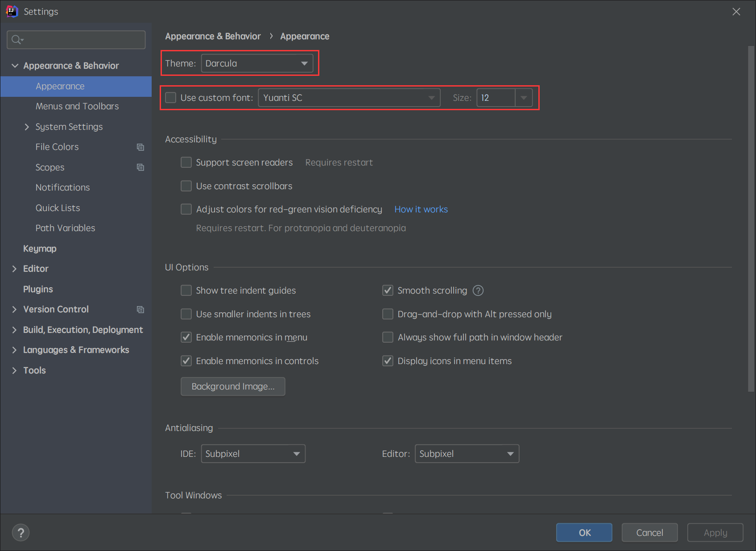Disable Enable mnemonics in menu
Image resolution: width=756 pixels, height=551 pixels.
[x=186, y=337]
